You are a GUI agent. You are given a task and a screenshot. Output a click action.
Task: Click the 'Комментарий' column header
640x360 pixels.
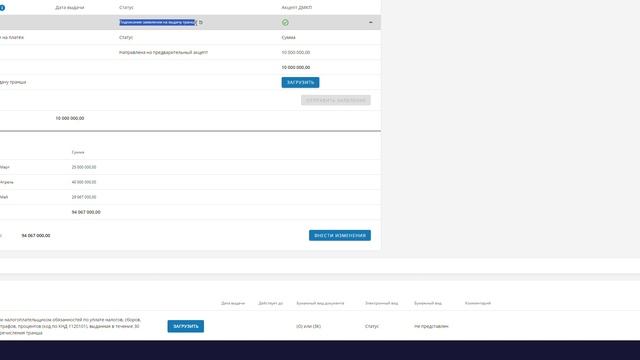[478, 303]
